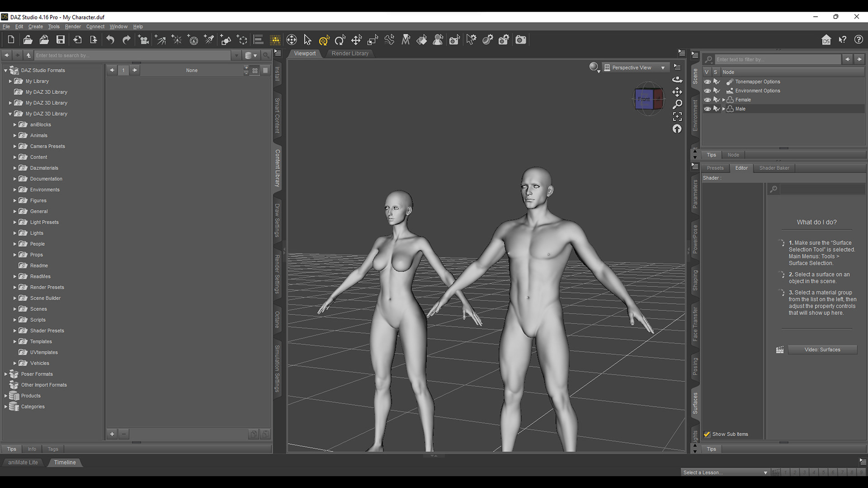868x488 pixels.
Task: Switch to the Render Library tab
Action: (x=350, y=53)
